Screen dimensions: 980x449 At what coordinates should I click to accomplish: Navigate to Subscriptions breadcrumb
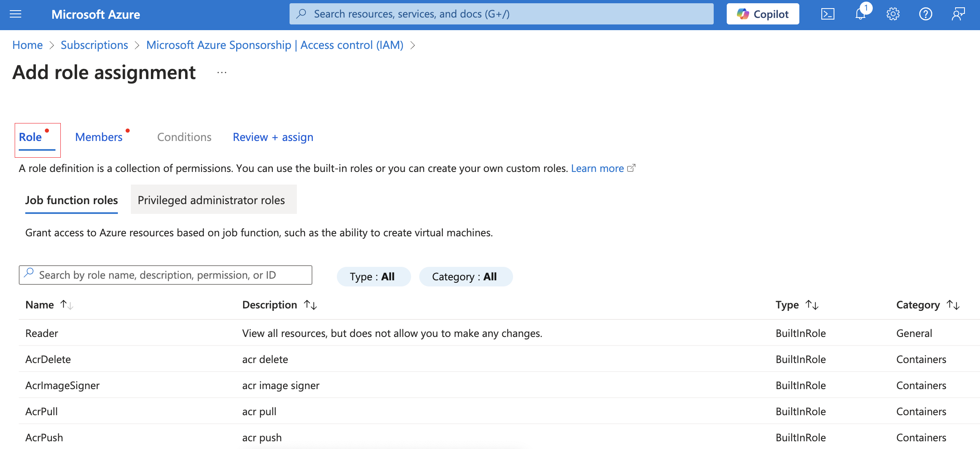point(94,45)
